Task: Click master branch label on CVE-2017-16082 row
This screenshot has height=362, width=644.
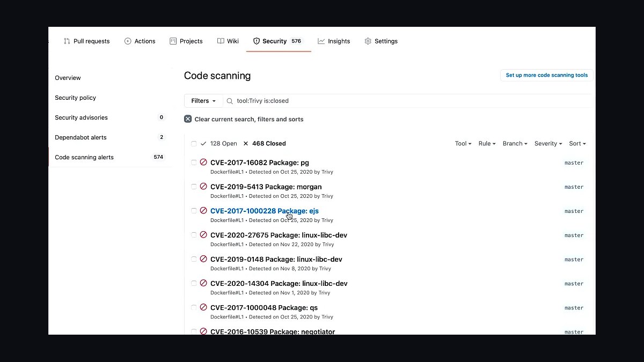Action: [x=574, y=162]
